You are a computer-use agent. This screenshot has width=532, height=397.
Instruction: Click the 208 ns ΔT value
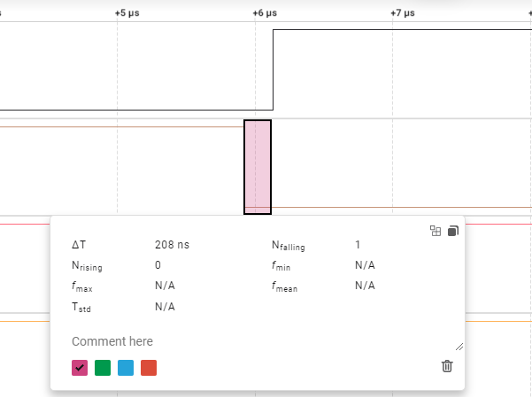point(172,245)
